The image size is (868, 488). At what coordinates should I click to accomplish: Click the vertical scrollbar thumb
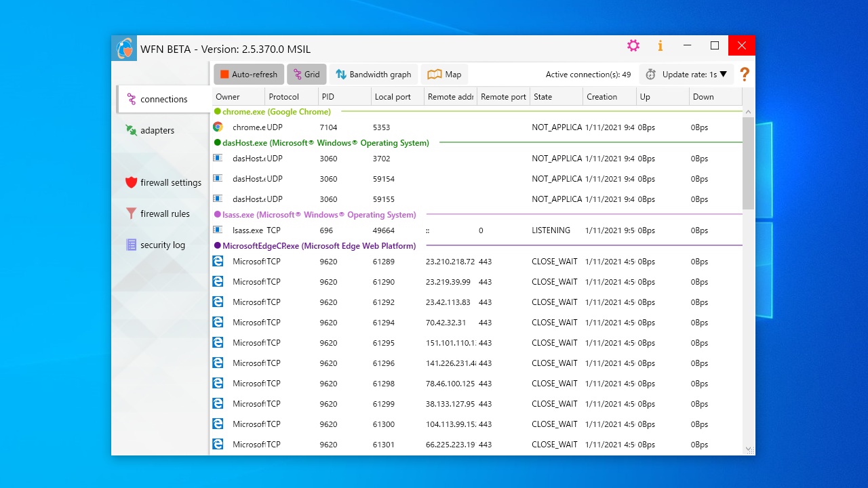[x=749, y=163]
